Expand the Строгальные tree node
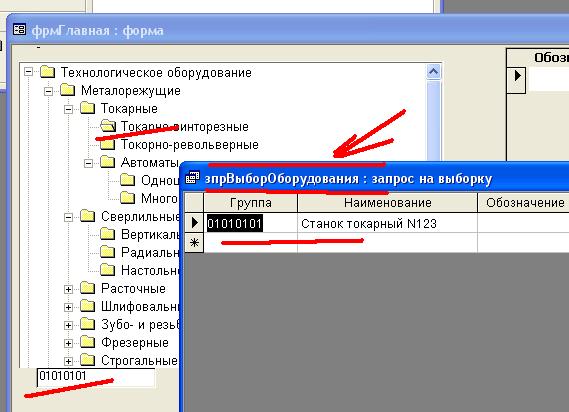Image resolution: width=569 pixels, height=412 pixels. click(68, 361)
